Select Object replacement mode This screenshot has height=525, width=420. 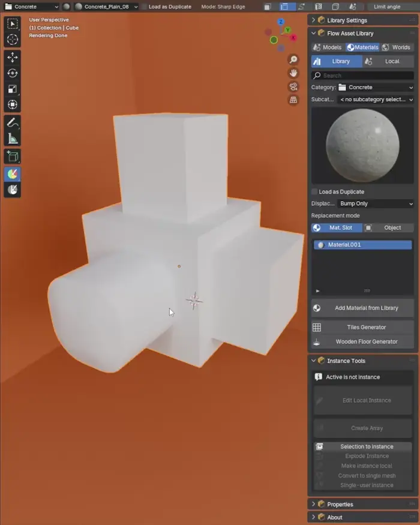389,227
